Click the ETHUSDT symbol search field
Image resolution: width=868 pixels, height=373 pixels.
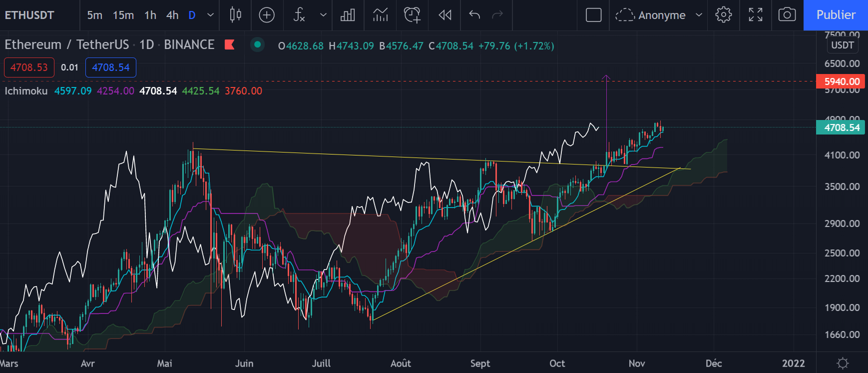coord(30,15)
